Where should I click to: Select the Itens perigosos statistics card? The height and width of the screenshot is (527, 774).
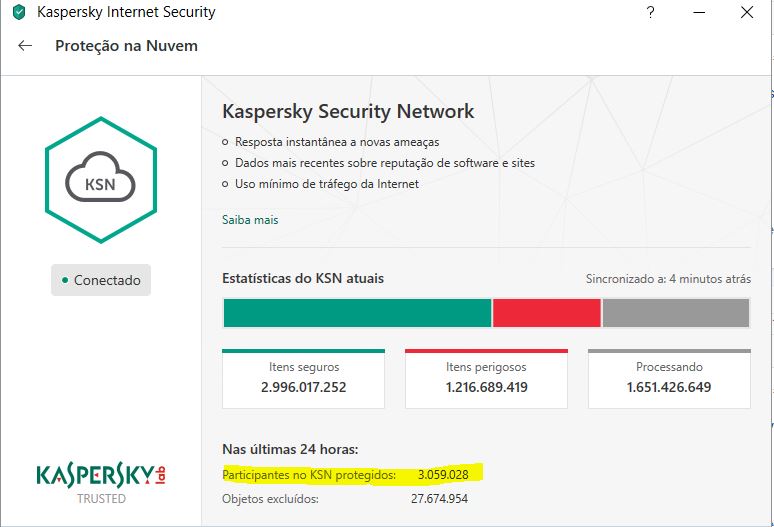486,378
